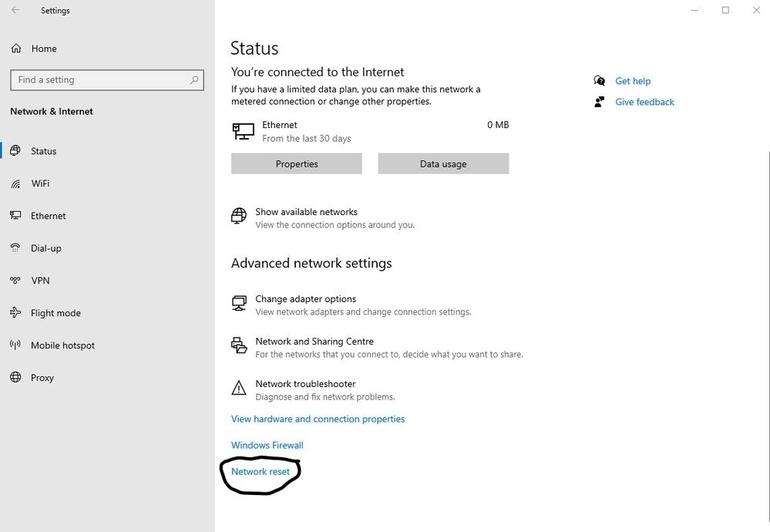The image size is (770, 532).
Task: Click the Mobile hotspot icon
Action: tap(15, 345)
